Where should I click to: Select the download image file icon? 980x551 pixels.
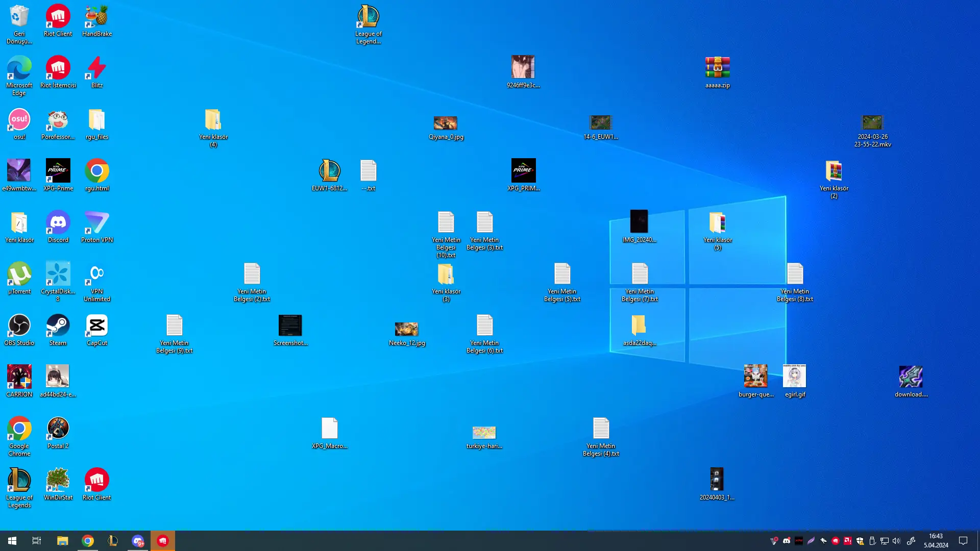point(912,381)
